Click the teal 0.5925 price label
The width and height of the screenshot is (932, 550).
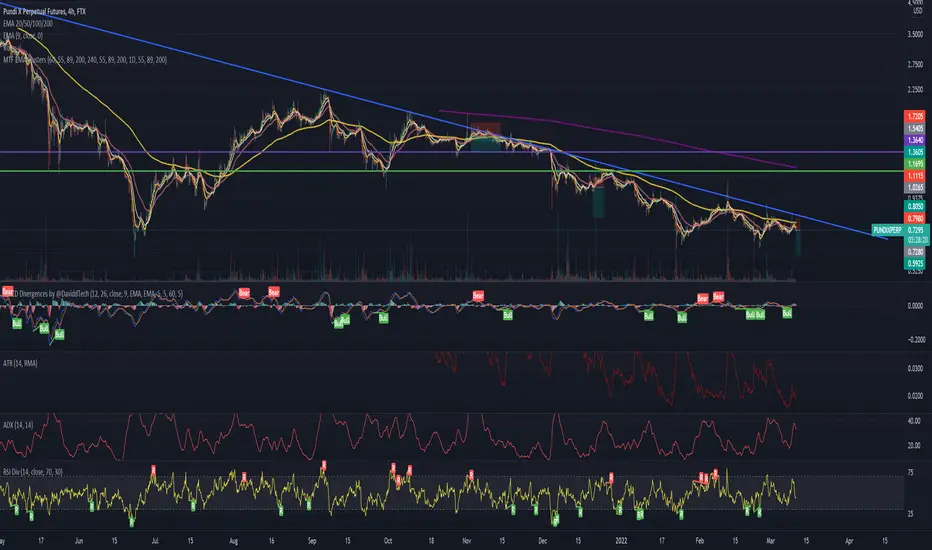[x=914, y=263]
